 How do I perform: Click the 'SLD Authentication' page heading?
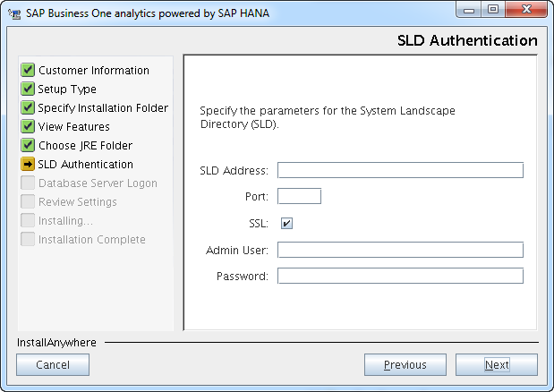tap(467, 40)
